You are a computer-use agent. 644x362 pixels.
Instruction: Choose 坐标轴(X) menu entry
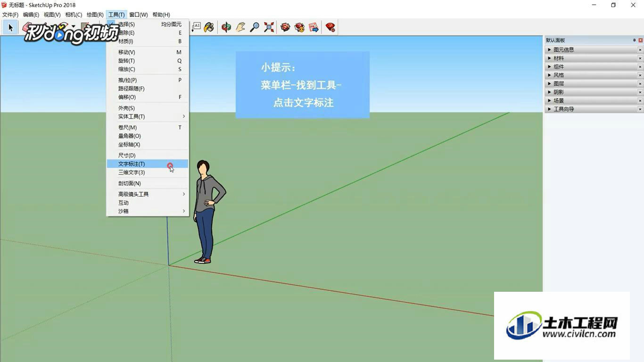click(148, 145)
